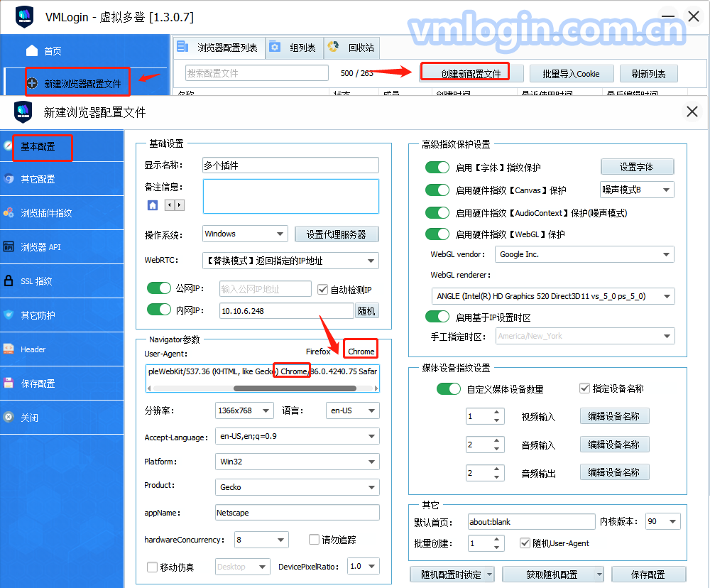Click the Header sidebar icon

(9, 349)
